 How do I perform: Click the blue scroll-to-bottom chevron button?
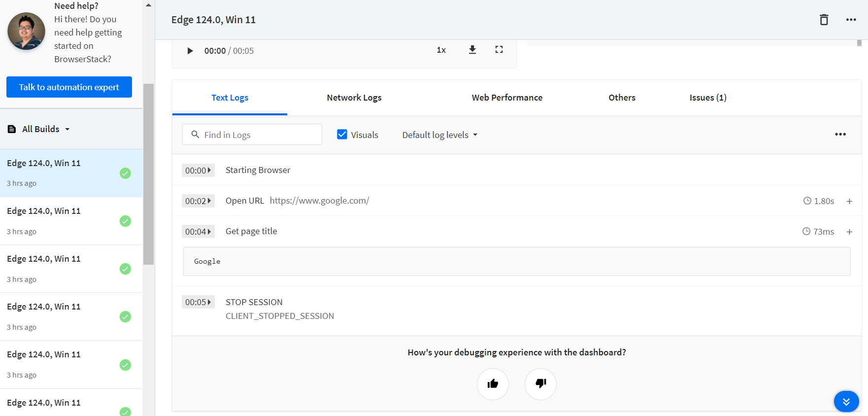(x=846, y=402)
